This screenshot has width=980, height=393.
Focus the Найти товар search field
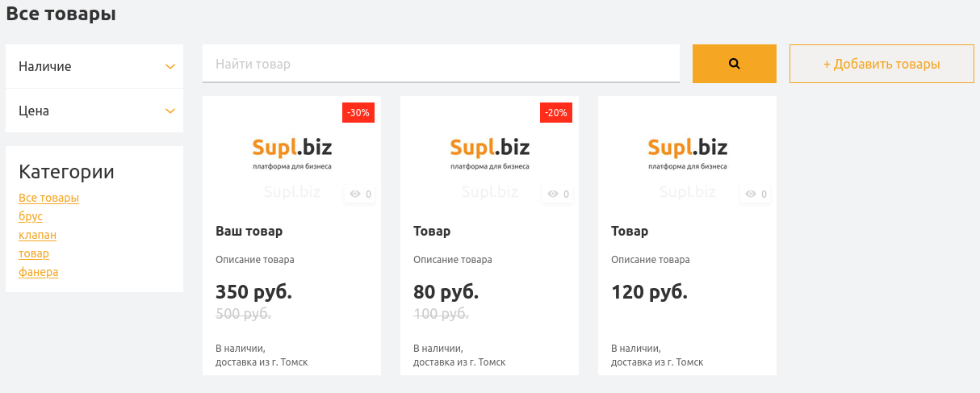click(x=441, y=64)
